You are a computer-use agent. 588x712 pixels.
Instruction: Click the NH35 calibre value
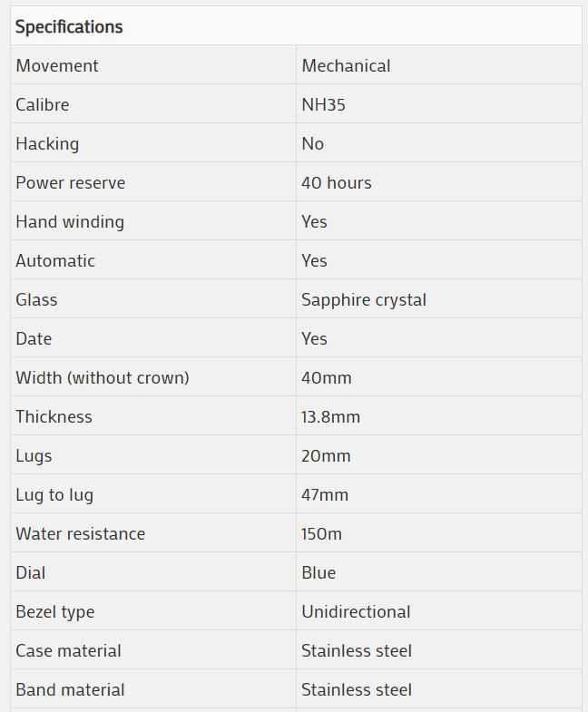point(324,105)
